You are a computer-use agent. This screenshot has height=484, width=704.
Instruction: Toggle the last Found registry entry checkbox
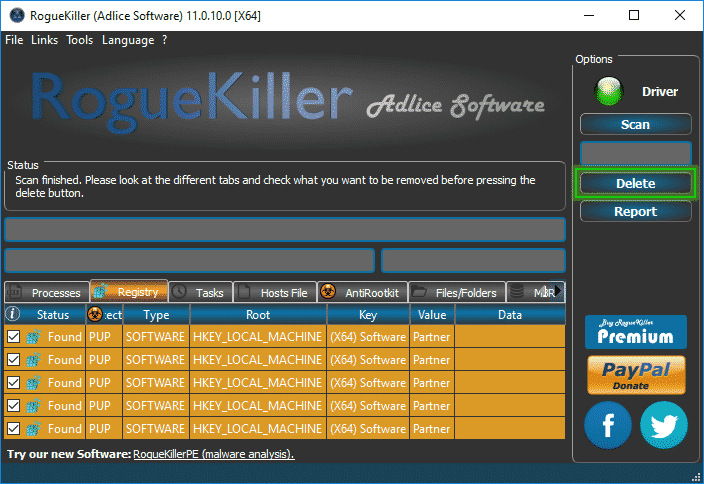[13, 429]
